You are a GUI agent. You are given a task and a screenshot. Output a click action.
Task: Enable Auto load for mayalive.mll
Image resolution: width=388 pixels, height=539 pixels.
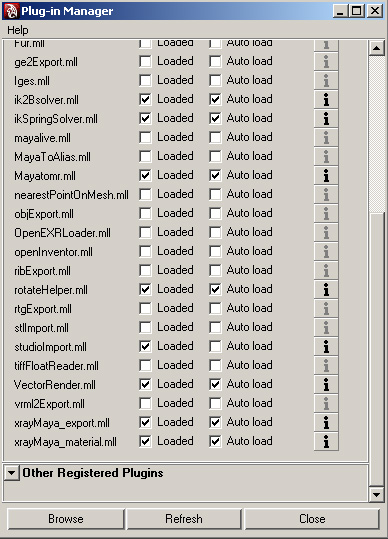[215, 138]
